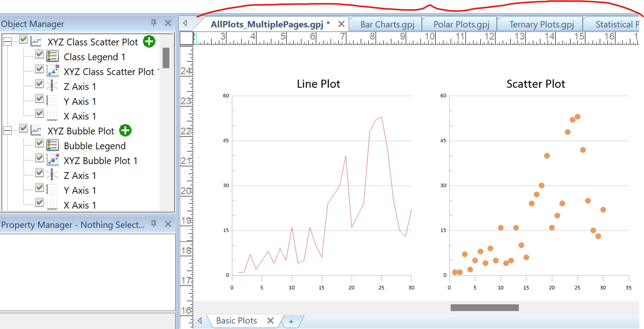This screenshot has height=329, width=644.
Task: Close the Basic Plots page
Action: [271, 320]
